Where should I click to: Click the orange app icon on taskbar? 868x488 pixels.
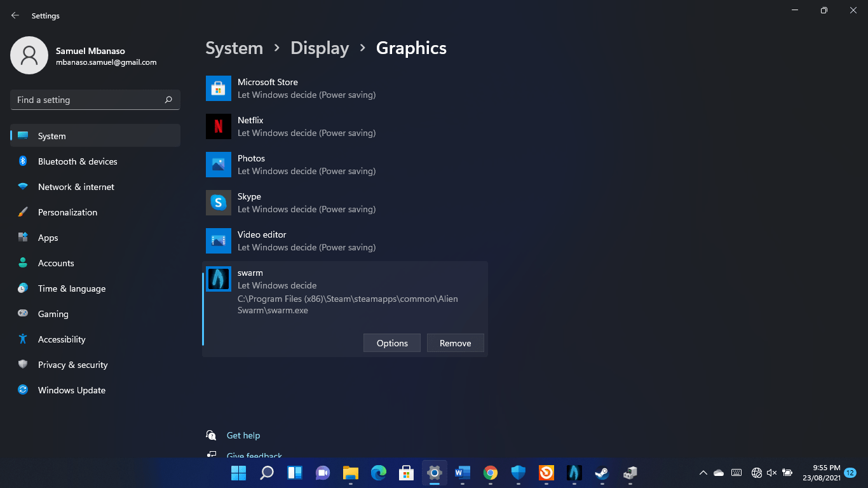click(x=546, y=473)
